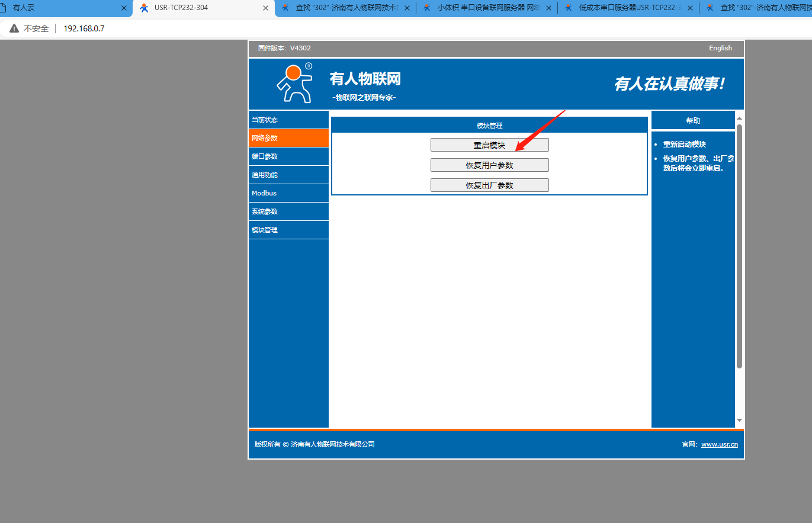The width and height of the screenshot is (812, 523).
Task: Click the 模块管理 panel header above the buttons
Action: click(x=489, y=126)
